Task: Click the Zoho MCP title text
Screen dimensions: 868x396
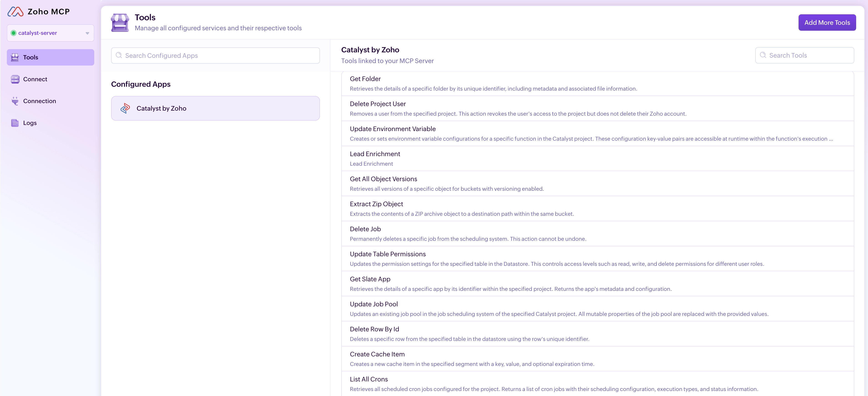Action: coord(49,12)
